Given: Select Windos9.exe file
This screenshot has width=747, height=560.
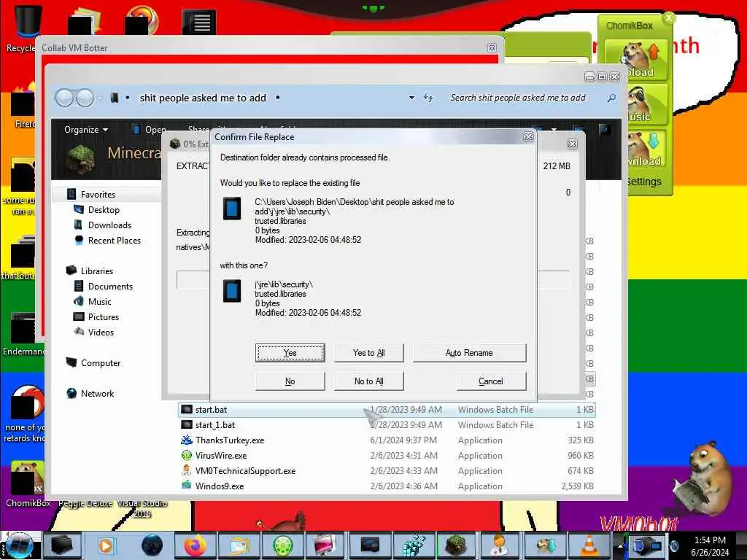Looking at the screenshot, I should click(x=387, y=486).
